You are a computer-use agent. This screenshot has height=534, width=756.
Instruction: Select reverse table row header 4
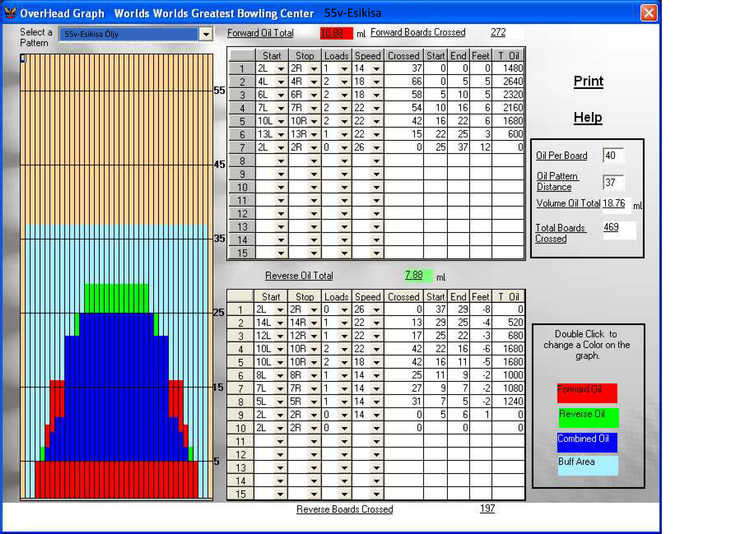241,349
